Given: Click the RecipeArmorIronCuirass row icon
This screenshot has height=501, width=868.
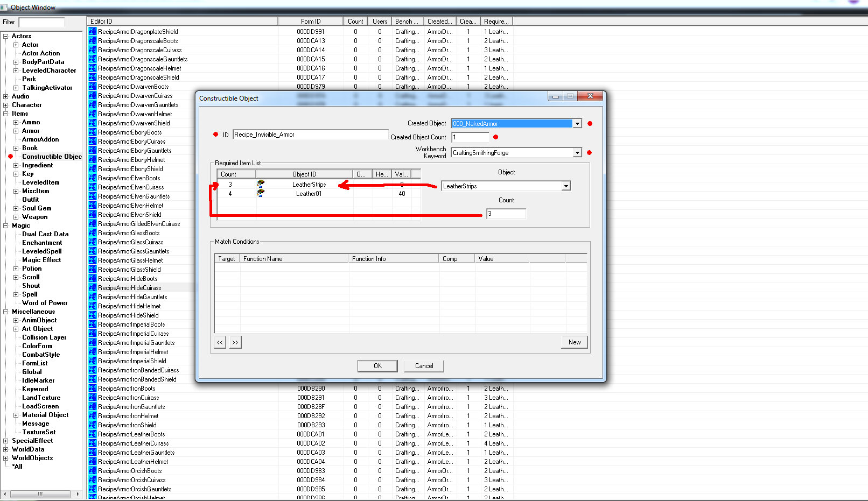Looking at the screenshot, I should coord(93,398).
